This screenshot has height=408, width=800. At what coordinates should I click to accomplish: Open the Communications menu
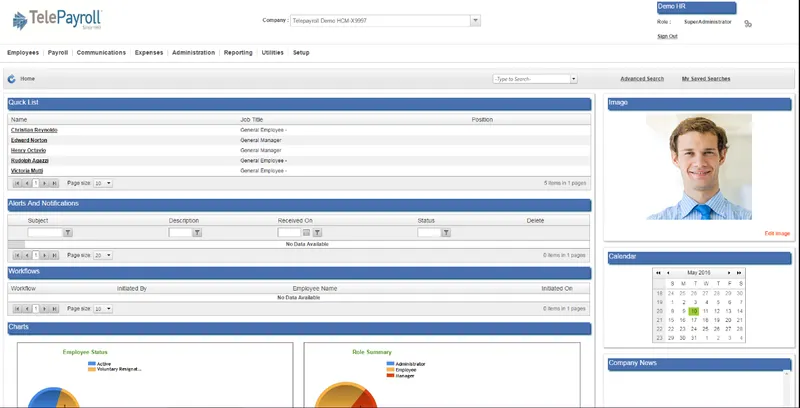(x=101, y=53)
